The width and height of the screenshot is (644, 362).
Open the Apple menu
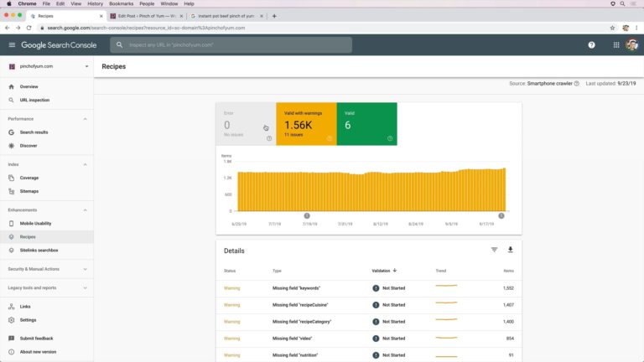tap(9, 3)
